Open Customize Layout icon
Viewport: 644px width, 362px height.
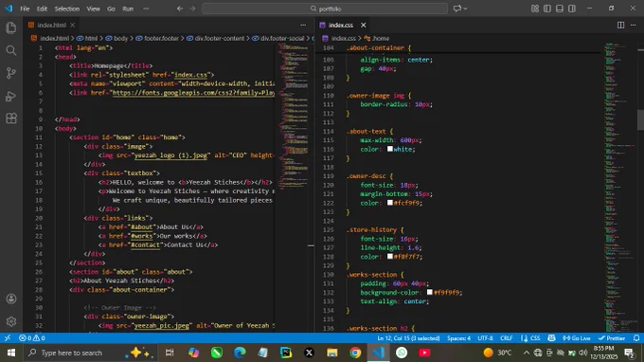coord(535,9)
